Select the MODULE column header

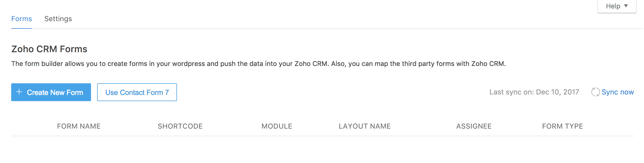click(276, 126)
